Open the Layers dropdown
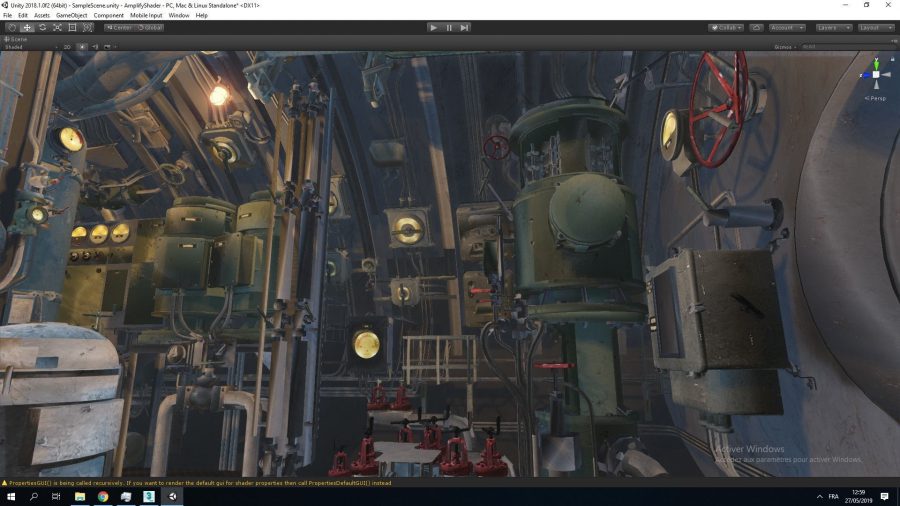The height and width of the screenshot is (506, 900). (x=833, y=27)
